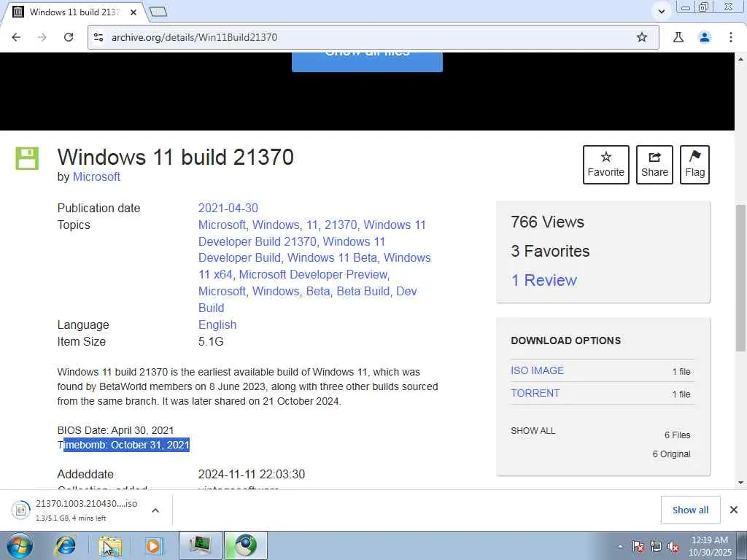
Task: Download the ISO IMAGE option
Action: 538,370
